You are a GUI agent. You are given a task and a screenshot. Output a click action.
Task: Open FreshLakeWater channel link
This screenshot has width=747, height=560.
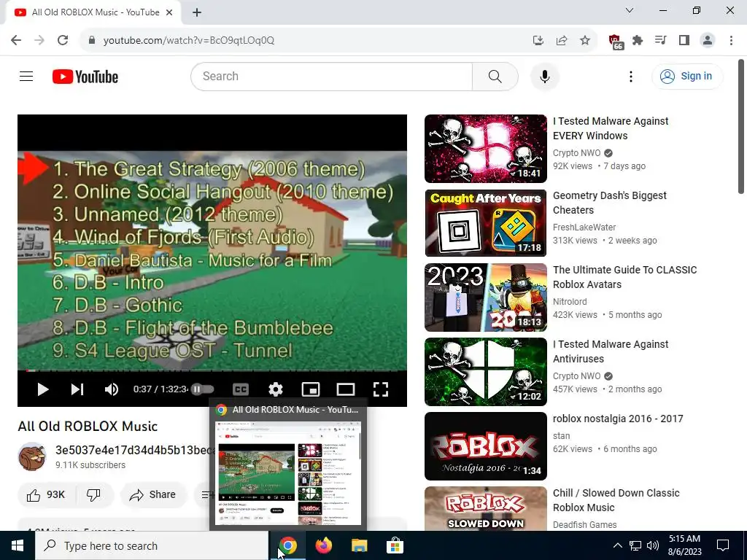coord(584,227)
